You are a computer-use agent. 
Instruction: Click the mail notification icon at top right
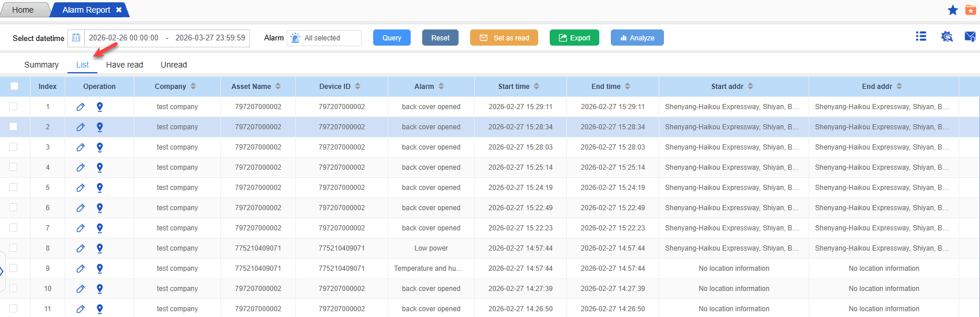click(x=970, y=36)
